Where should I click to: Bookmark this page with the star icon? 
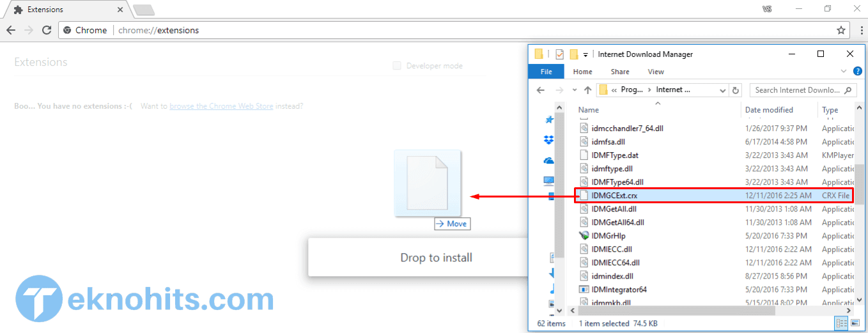[x=841, y=30]
